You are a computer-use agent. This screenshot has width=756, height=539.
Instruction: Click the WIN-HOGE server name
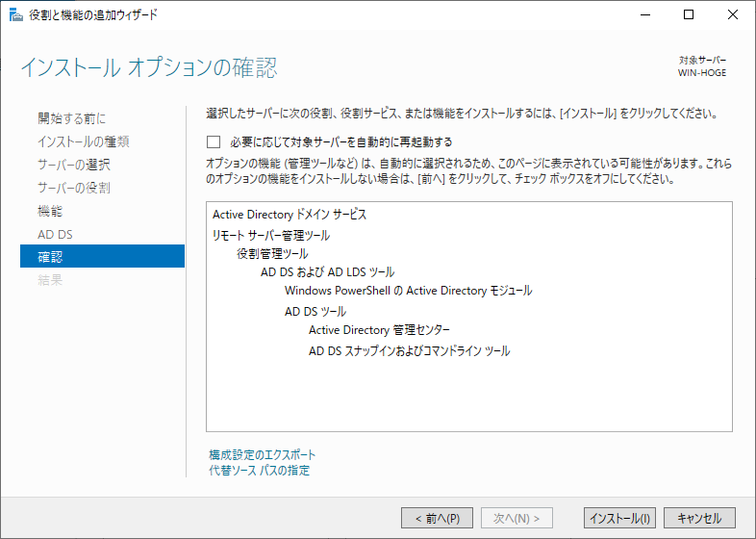coord(702,73)
